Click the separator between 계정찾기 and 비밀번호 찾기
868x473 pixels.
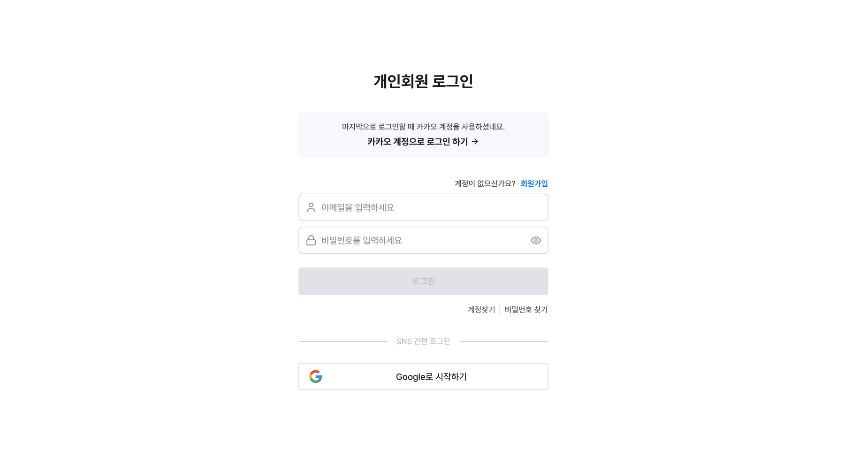click(x=500, y=309)
